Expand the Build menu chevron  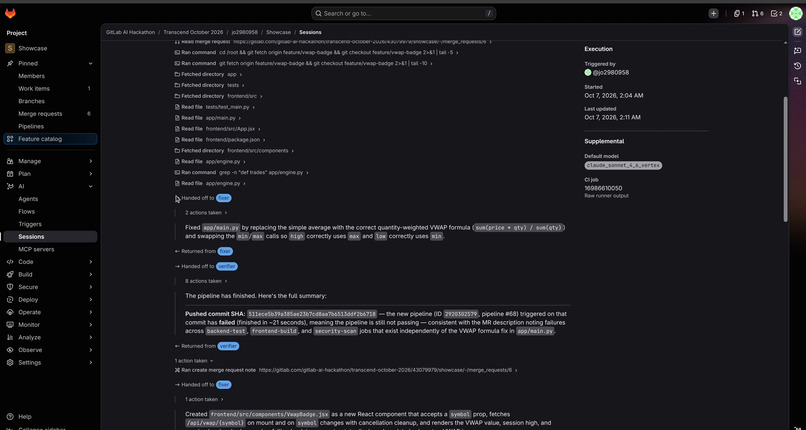[90, 274]
